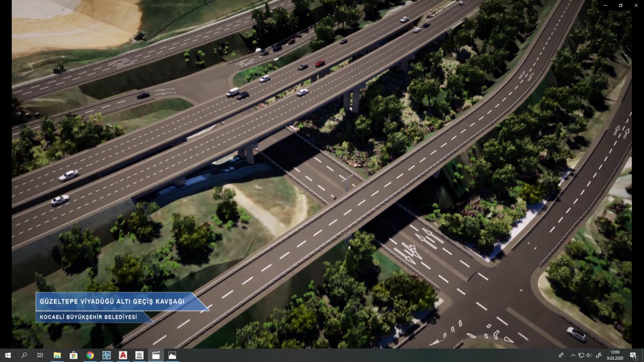Launch Microsoft Store from the taskbar
644x362 pixels.
(x=74, y=355)
